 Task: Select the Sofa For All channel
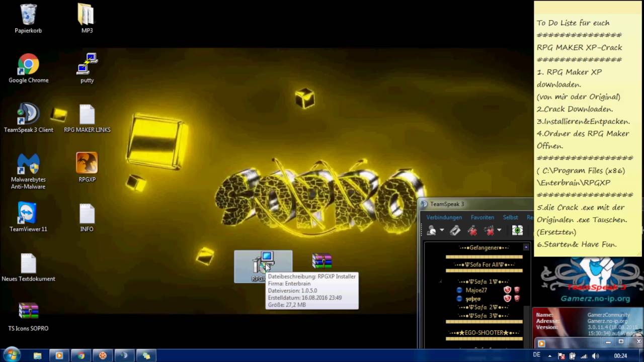tap(484, 264)
